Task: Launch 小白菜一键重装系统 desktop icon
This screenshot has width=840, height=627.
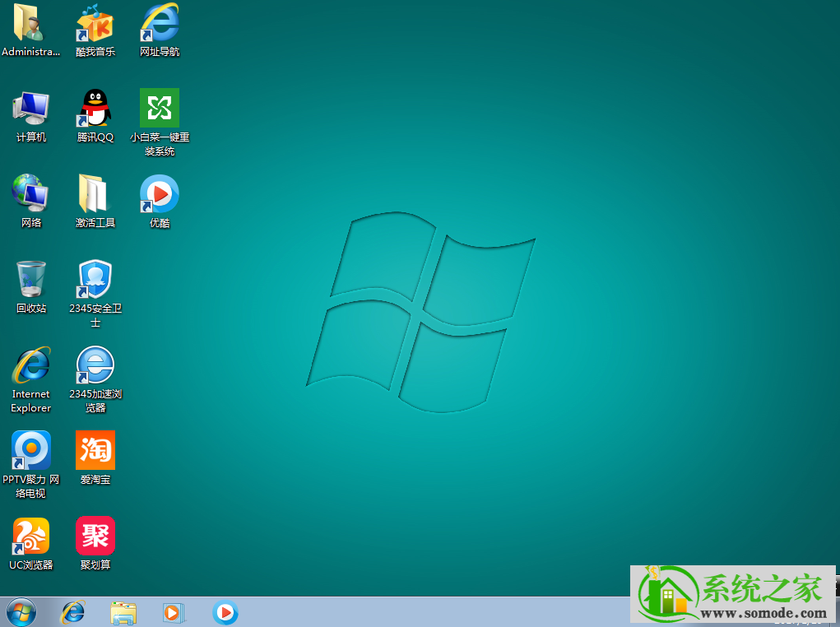Action: [160, 109]
